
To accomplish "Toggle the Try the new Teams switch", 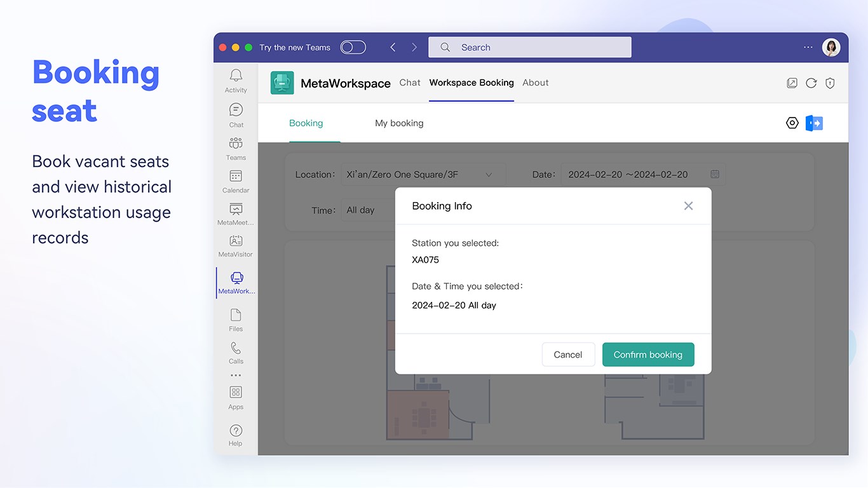I will coord(353,47).
